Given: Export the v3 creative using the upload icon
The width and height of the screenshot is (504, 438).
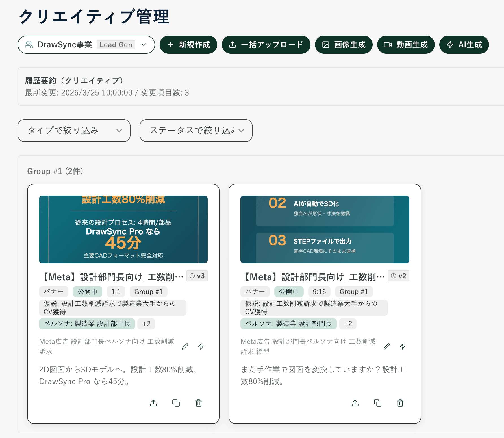Looking at the screenshot, I should click(x=153, y=403).
